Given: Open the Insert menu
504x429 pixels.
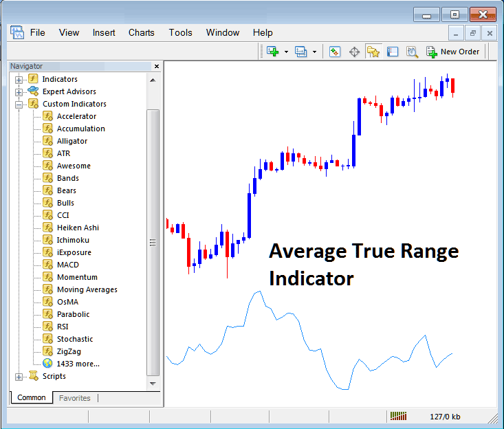Looking at the screenshot, I should click(104, 32).
